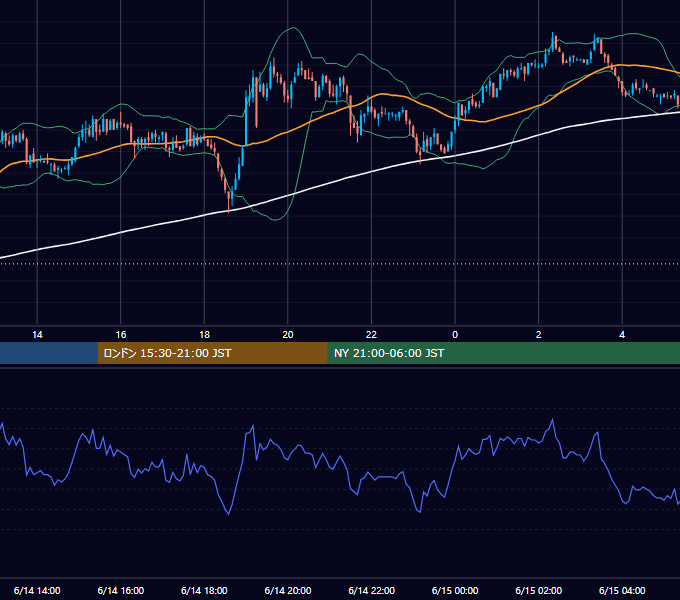Click the 18 hour label on price chart axis
This screenshot has height=600, width=680.
pos(204,335)
